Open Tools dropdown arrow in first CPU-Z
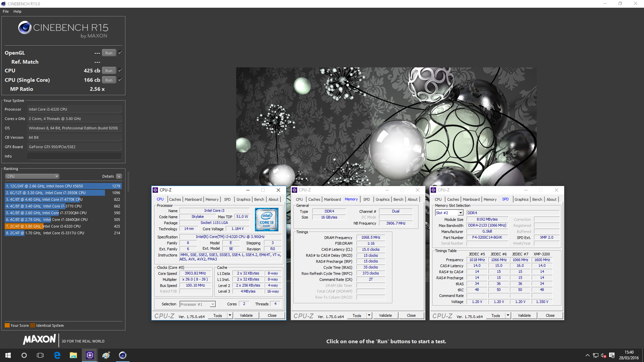Viewport: 644px width, 362px height. click(230, 315)
